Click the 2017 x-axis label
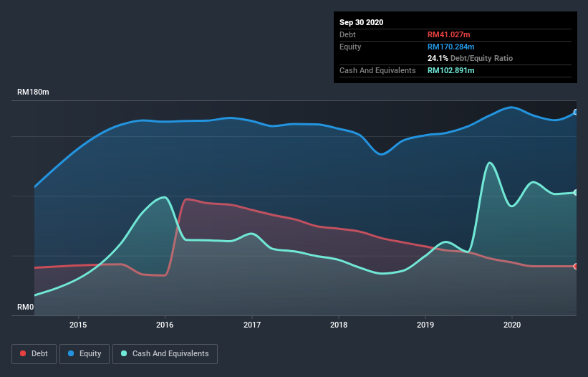This screenshot has height=377, width=588. [x=251, y=325]
